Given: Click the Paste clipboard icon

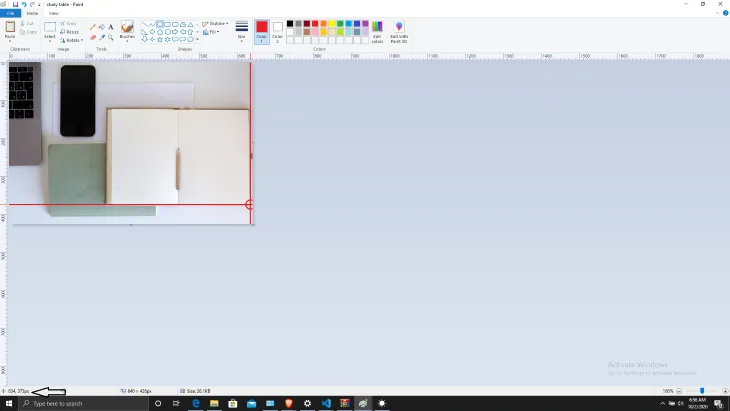Looking at the screenshot, I should tap(10, 27).
